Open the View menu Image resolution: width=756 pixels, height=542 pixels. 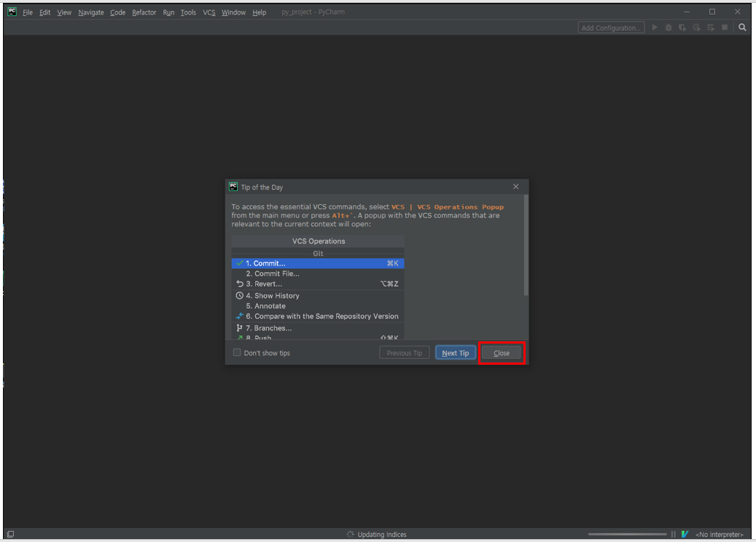(64, 12)
